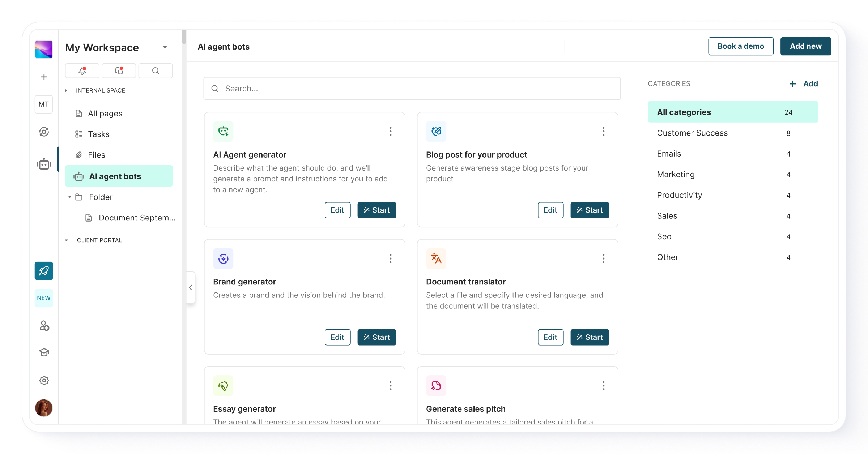Open settings via the gear icon

(44, 380)
